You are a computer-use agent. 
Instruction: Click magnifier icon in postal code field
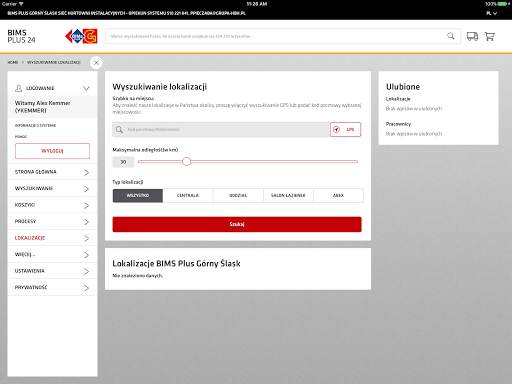pyautogui.click(x=119, y=130)
